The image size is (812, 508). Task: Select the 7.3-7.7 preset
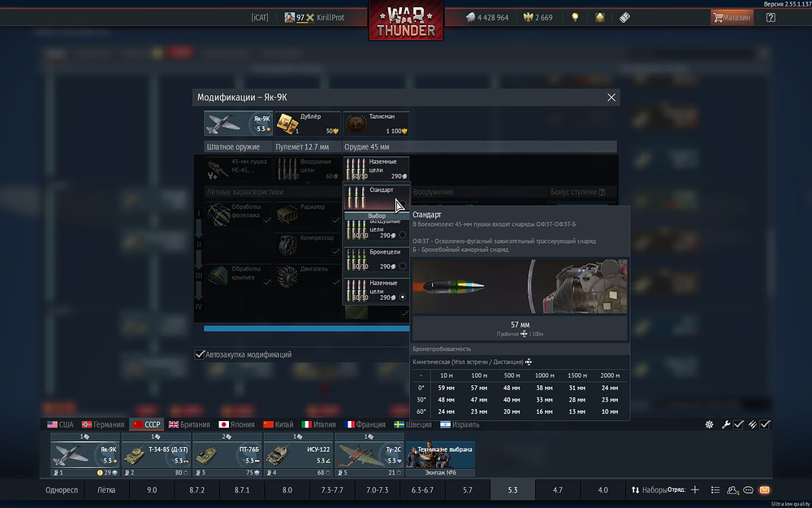332,490
